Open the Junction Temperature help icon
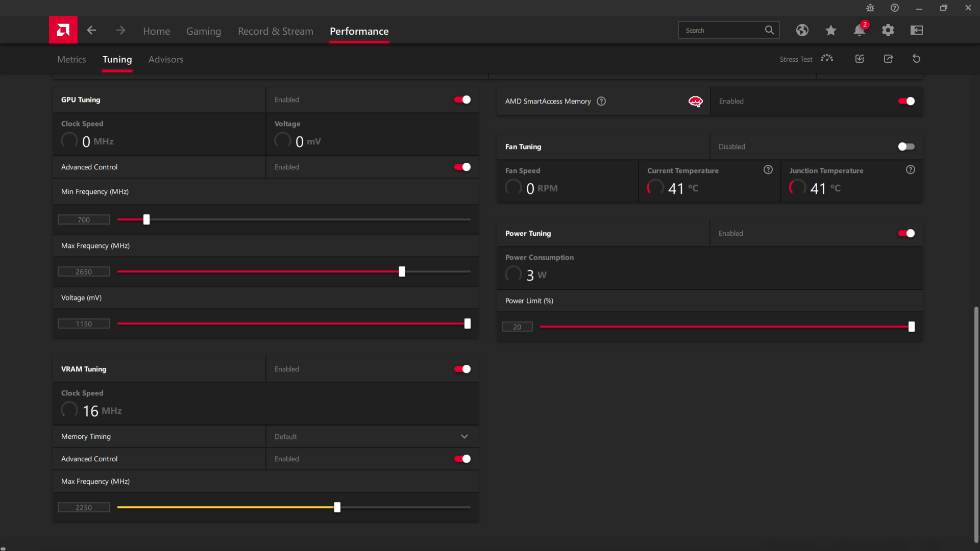Image resolution: width=980 pixels, height=551 pixels. click(911, 170)
